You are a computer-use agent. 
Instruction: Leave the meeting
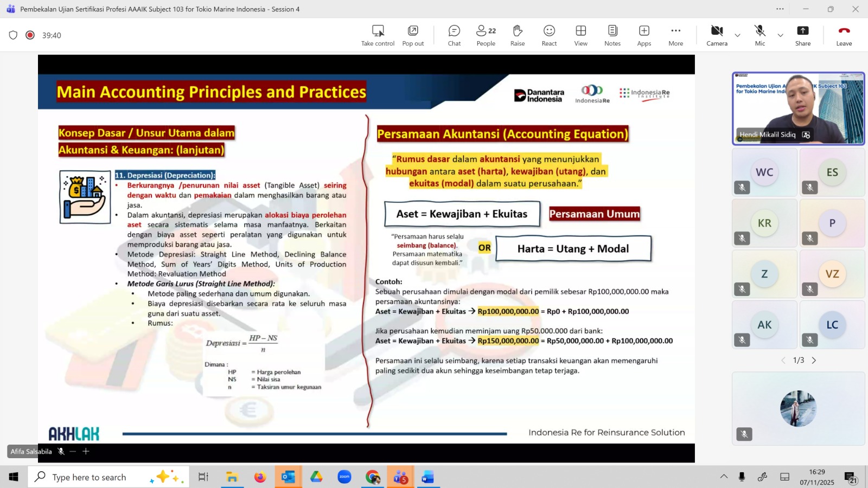(844, 35)
